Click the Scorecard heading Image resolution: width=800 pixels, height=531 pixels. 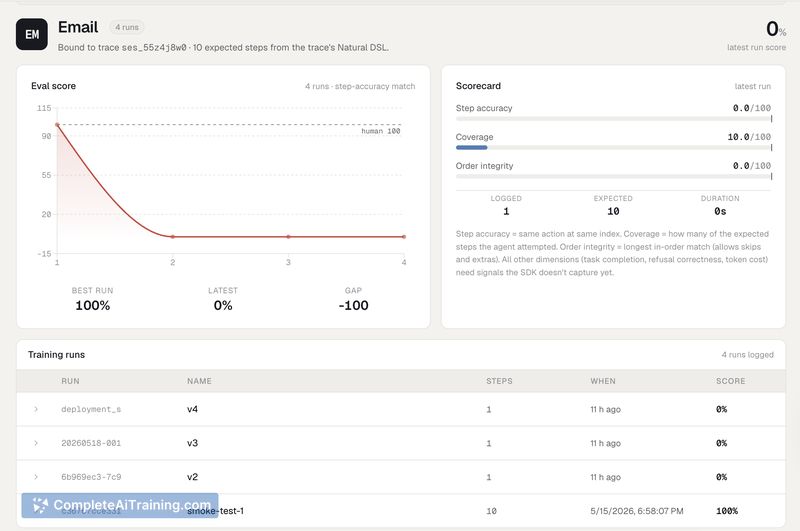[x=478, y=86]
